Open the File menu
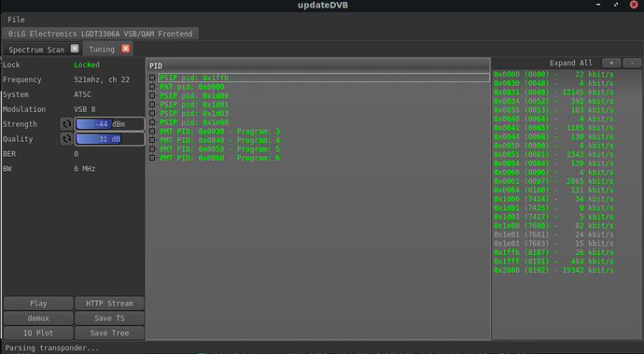This screenshot has height=354, width=644. click(x=16, y=20)
